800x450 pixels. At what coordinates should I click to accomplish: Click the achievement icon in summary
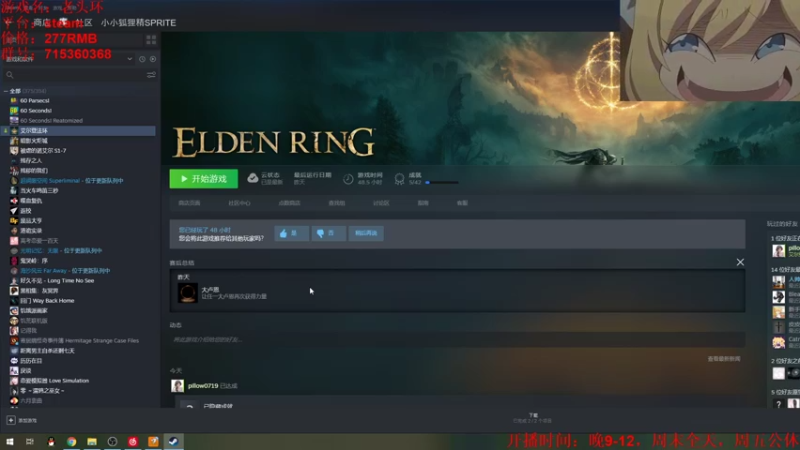pos(187,293)
